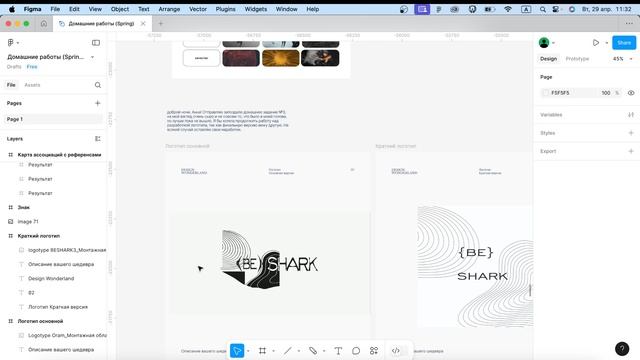Open the tab bar overflow ellipsis

pyautogui.click(x=629, y=24)
